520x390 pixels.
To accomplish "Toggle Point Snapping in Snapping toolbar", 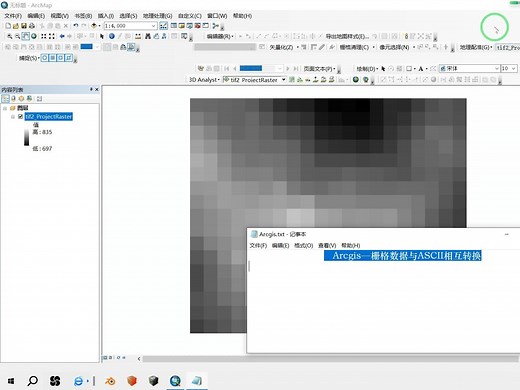I will (44, 58).
